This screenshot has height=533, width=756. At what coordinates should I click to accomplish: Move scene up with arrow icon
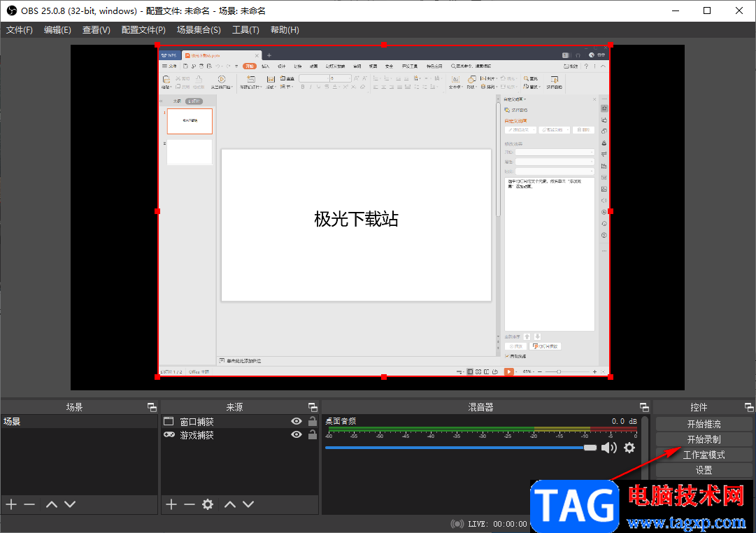click(x=52, y=504)
